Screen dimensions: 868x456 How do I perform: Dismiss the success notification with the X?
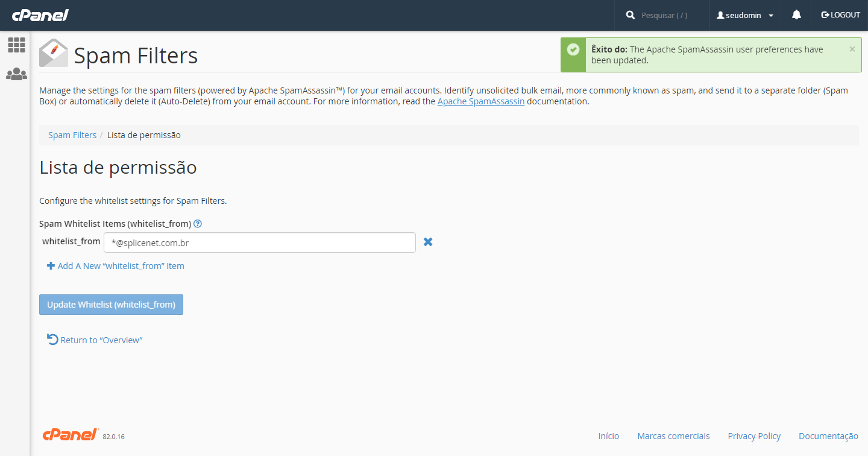[x=852, y=49]
